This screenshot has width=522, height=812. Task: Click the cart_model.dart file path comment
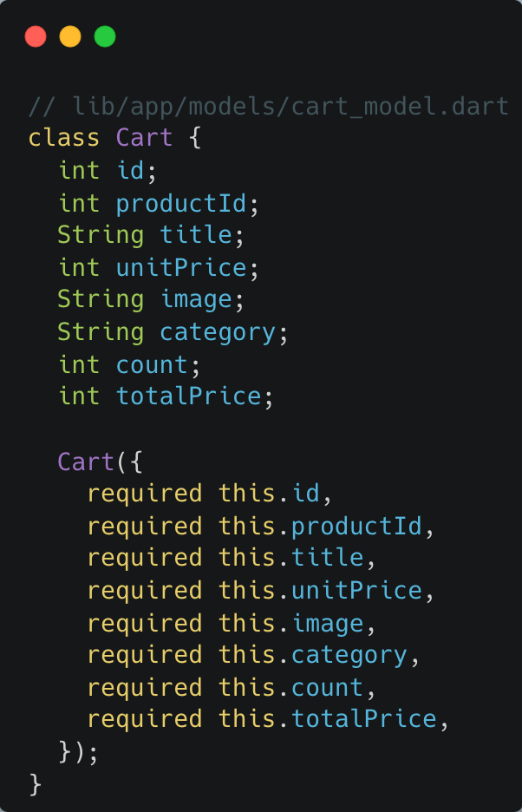(x=269, y=106)
